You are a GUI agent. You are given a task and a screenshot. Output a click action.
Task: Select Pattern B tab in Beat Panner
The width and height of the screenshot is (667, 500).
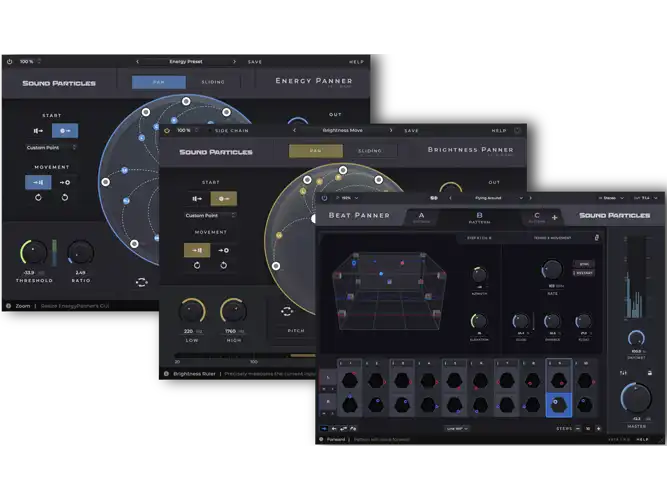coord(479,217)
